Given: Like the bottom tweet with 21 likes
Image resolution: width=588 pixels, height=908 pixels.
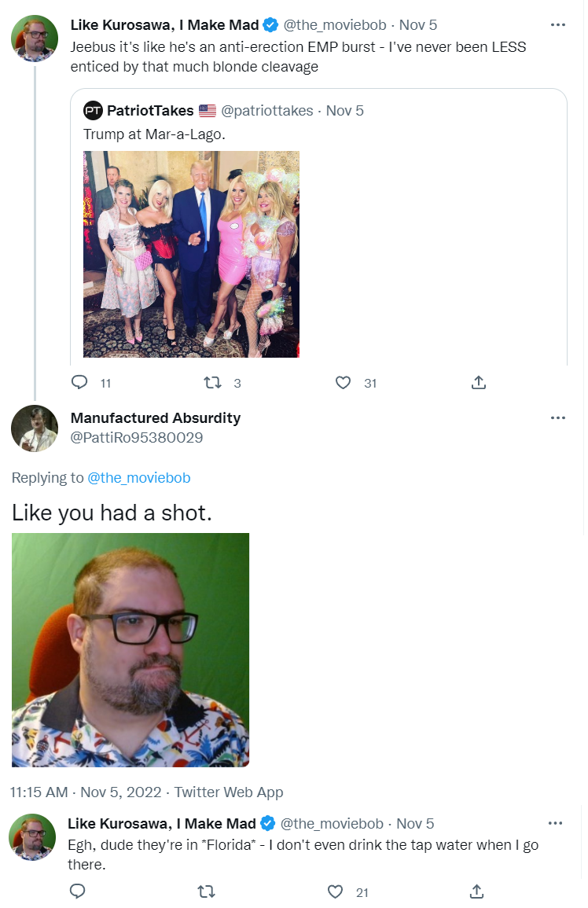Looking at the screenshot, I should (x=336, y=891).
